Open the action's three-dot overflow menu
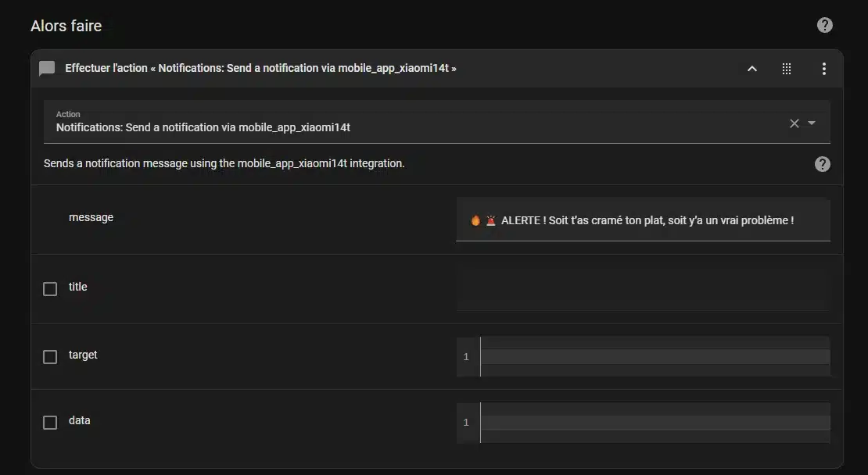Screen dimensions: 868x475 pyautogui.click(x=823, y=69)
